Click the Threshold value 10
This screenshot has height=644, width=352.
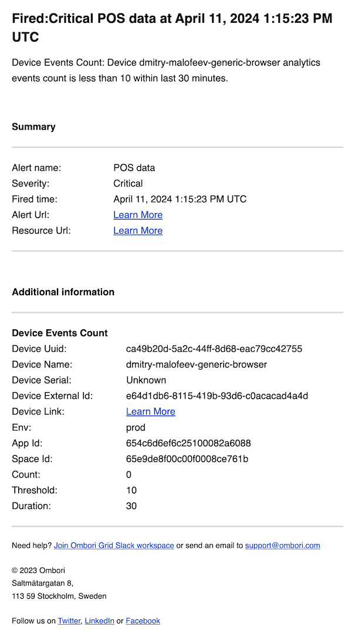[131, 490]
